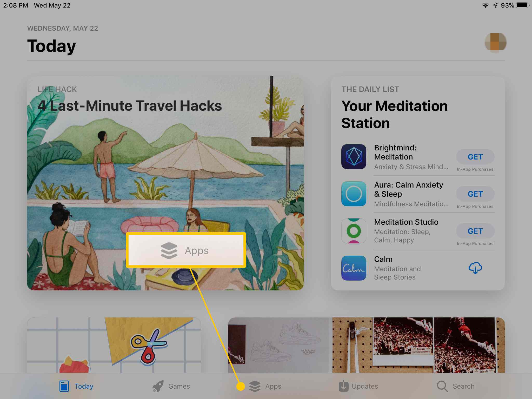Screen dimensions: 532x399
Task: Tap the Aura Calm Anxiety app icon
Action: (353, 193)
